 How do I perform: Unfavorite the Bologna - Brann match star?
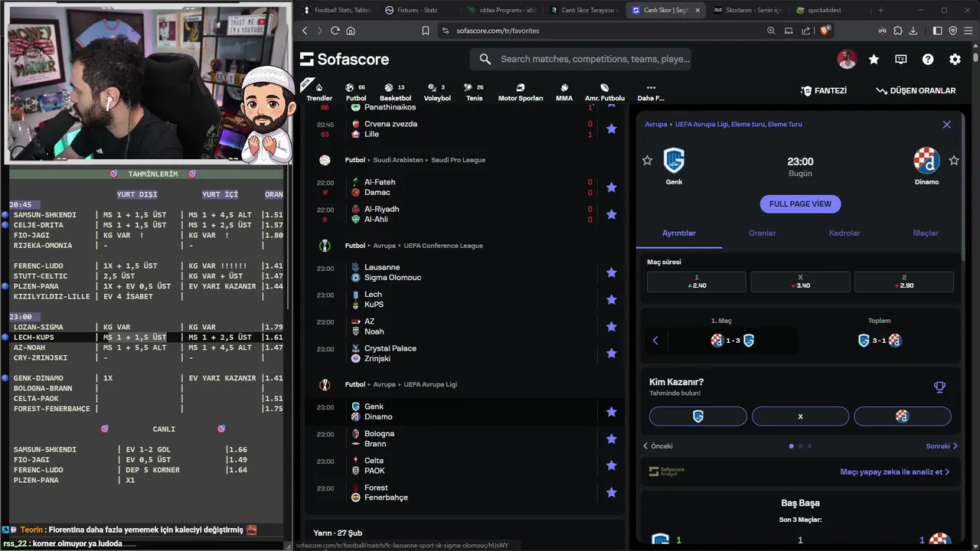click(611, 439)
